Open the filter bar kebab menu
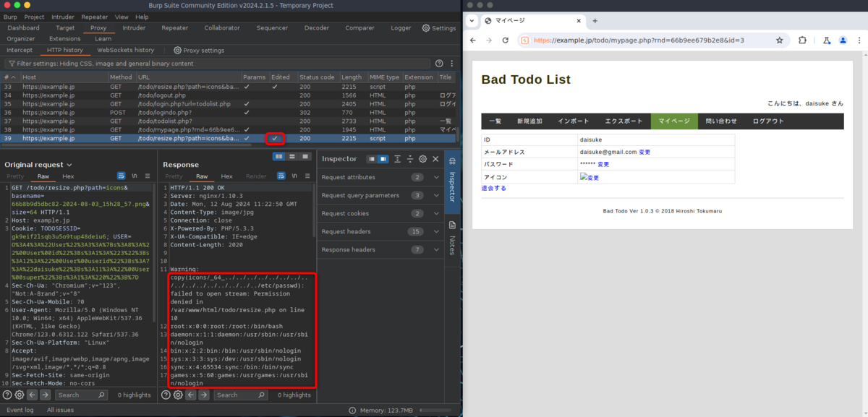The height and width of the screenshot is (417, 868). (x=451, y=64)
